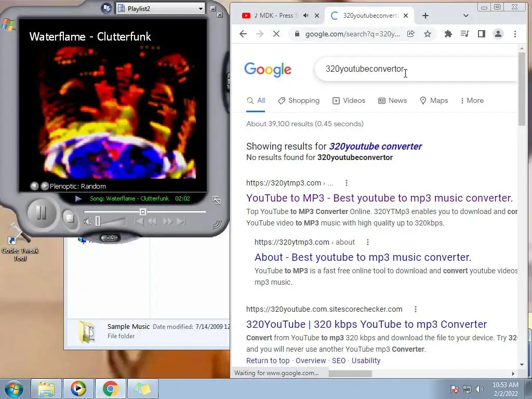532x399 pixels.
Task: Open Windows Explorer from taskbar
Action: [46, 389]
